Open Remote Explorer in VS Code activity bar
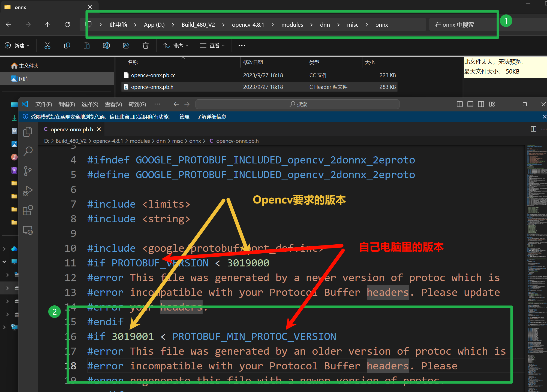 click(x=28, y=230)
